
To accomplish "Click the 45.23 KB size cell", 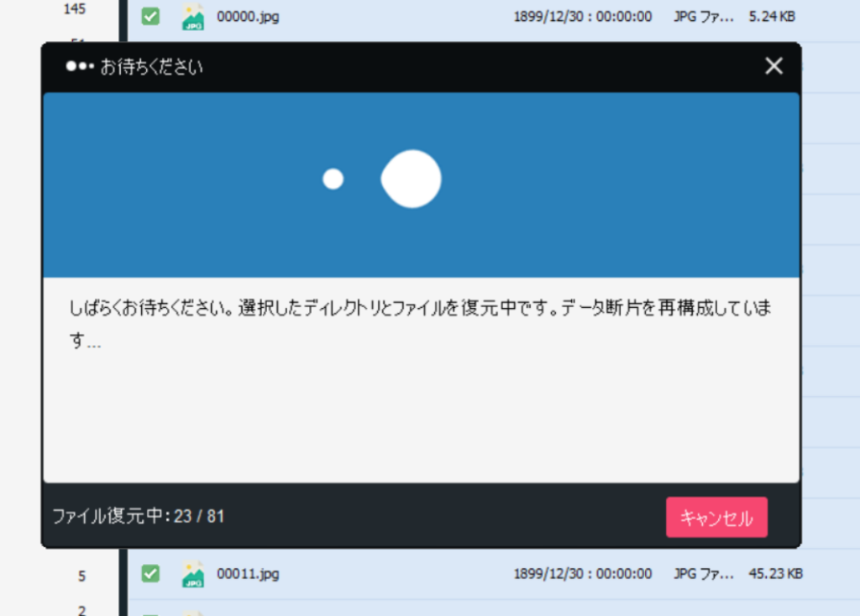I will pos(775,574).
